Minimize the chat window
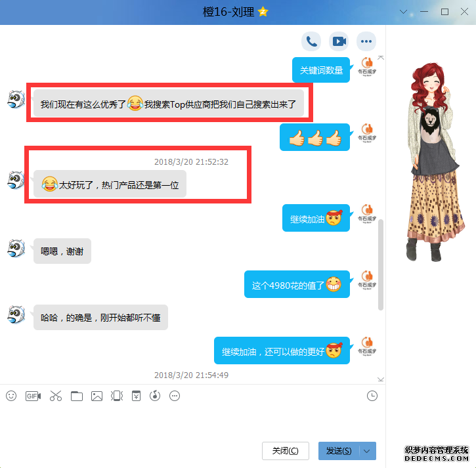The height and width of the screenshot is (468, 476). [424, 12]
